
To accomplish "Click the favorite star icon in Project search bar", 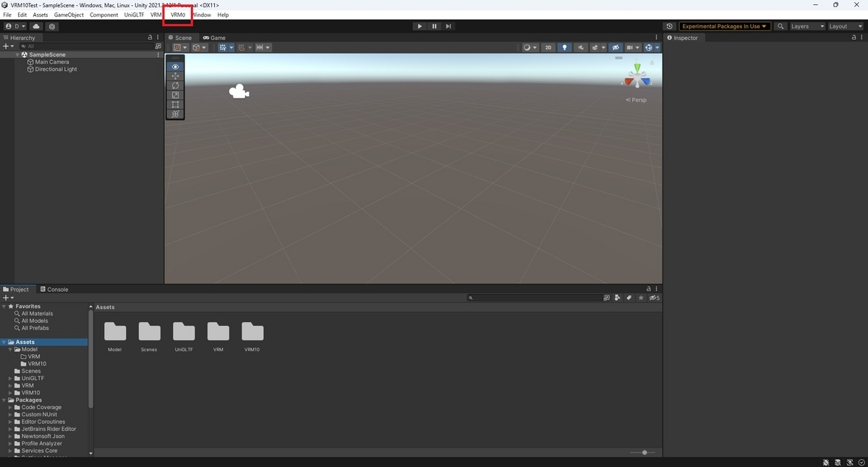I will (640, 297).
